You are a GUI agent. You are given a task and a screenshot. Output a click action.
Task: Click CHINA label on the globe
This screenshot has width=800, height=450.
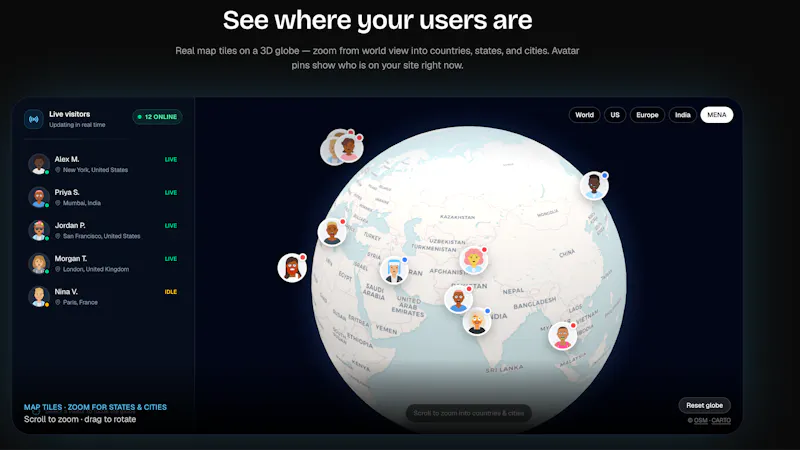pyautogui.click(x=567, y=253)
